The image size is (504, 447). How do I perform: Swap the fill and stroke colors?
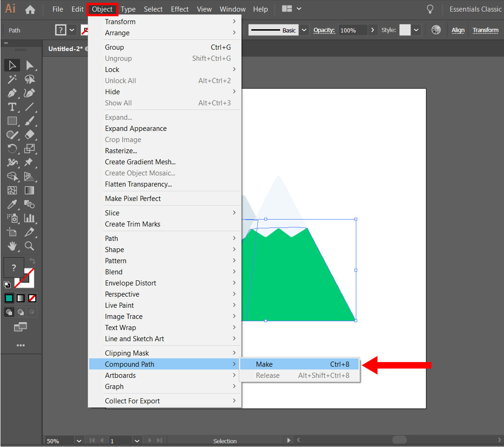(x=32, y=260)
